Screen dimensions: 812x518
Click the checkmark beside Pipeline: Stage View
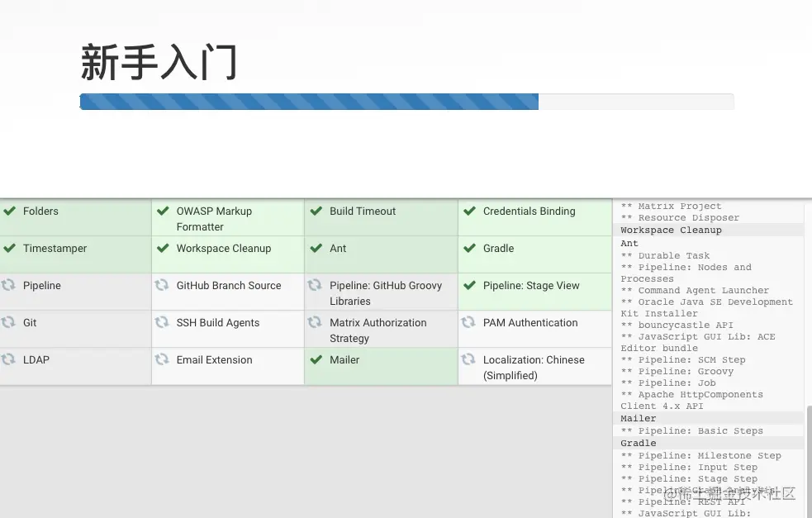coord(469,285)
